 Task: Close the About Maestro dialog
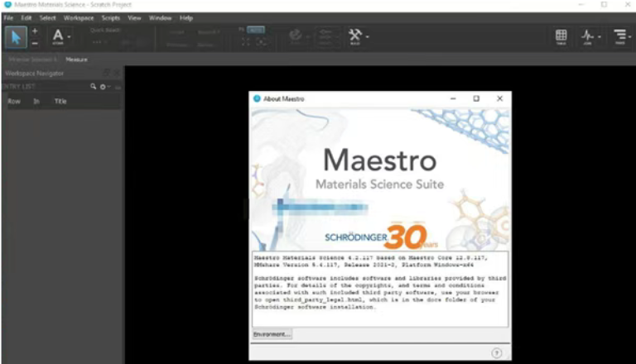point(499,98)
